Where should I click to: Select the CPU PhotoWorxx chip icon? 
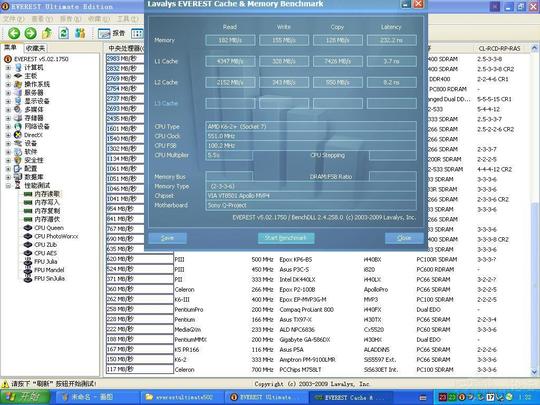[28, 236]
